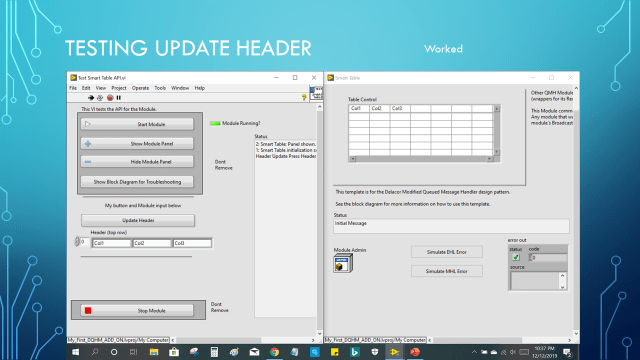Click the Test Smart Table API vertical scrollbar
This screenshot has height=360, width=640.
pyautogui.click(x=320, y=220)
